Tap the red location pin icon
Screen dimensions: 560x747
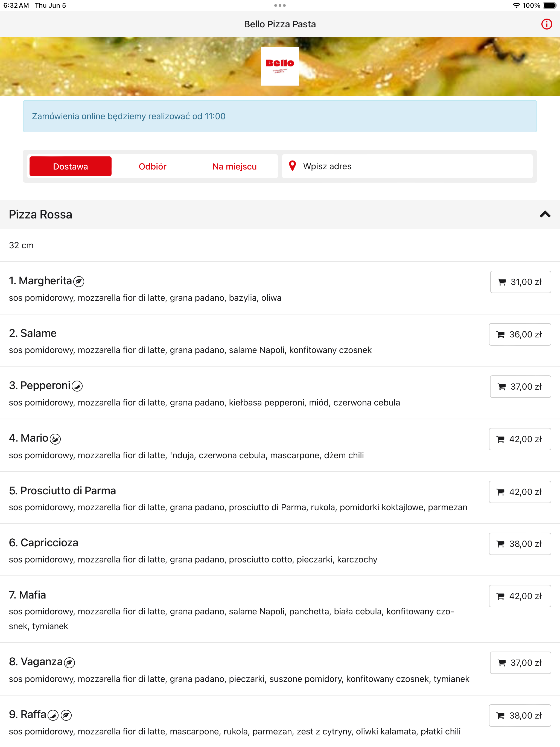(293, 166)
